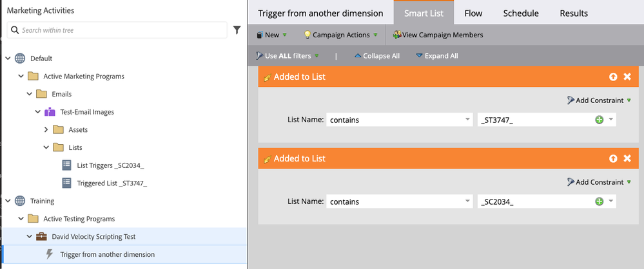Click the Lists folder icon

58,147
